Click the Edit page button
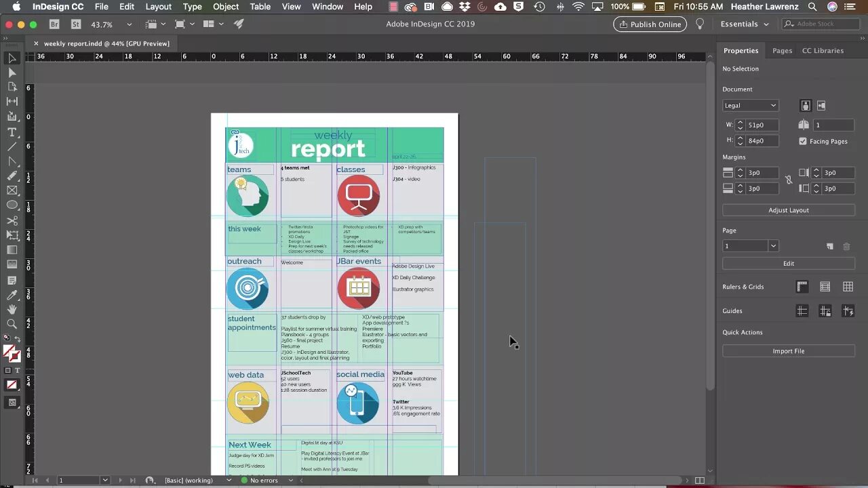Screen dimensions: 868x488 (789, 264)
